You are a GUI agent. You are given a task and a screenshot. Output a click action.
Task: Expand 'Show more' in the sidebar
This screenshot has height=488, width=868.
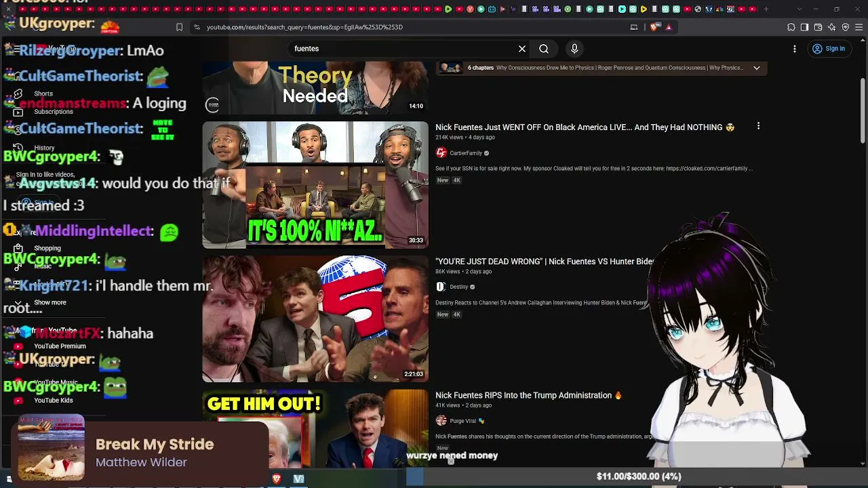(50, 302)
